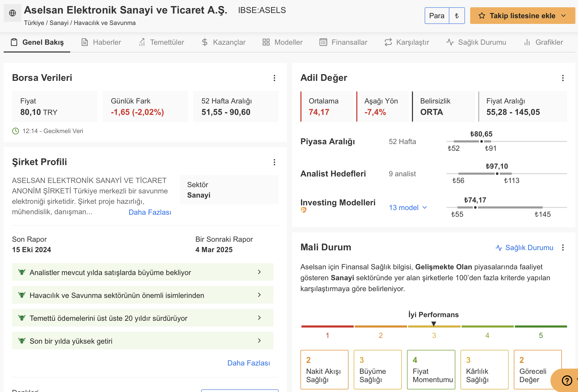Click the grid icon of Modeller
The image size is (578, 392).
pyautogui.click(x=266, y=42)
